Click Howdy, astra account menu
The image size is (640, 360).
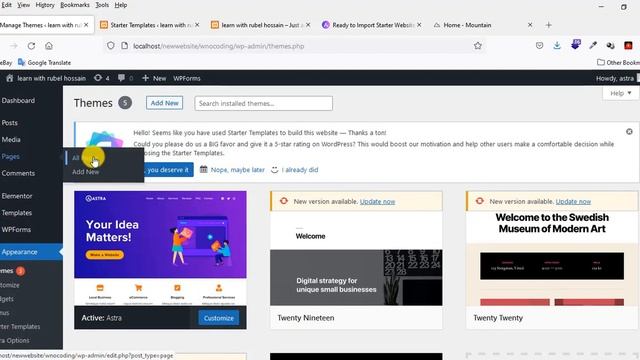(x=615, y=78)
